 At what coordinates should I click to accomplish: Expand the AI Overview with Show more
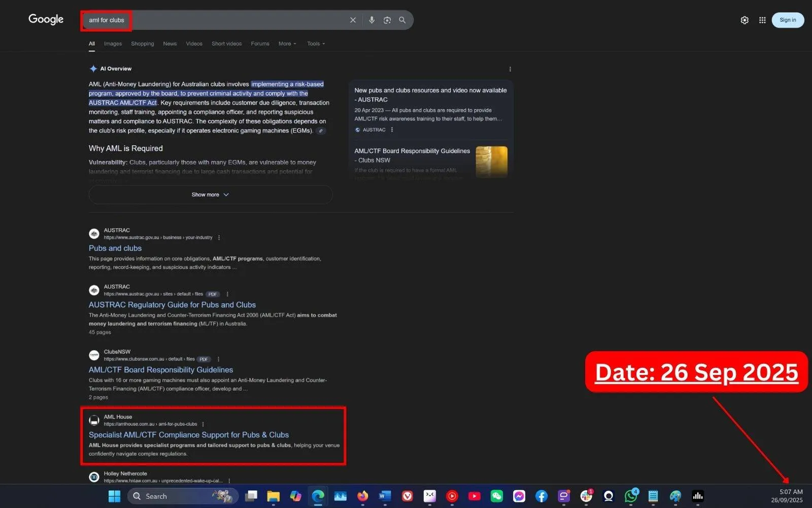point(210,194)
